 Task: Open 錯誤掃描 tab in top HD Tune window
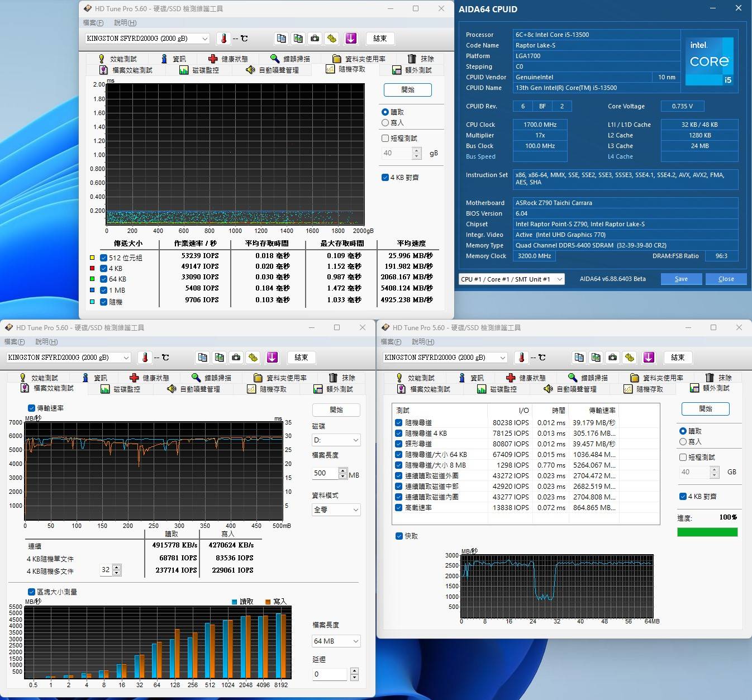pos(290,59)
